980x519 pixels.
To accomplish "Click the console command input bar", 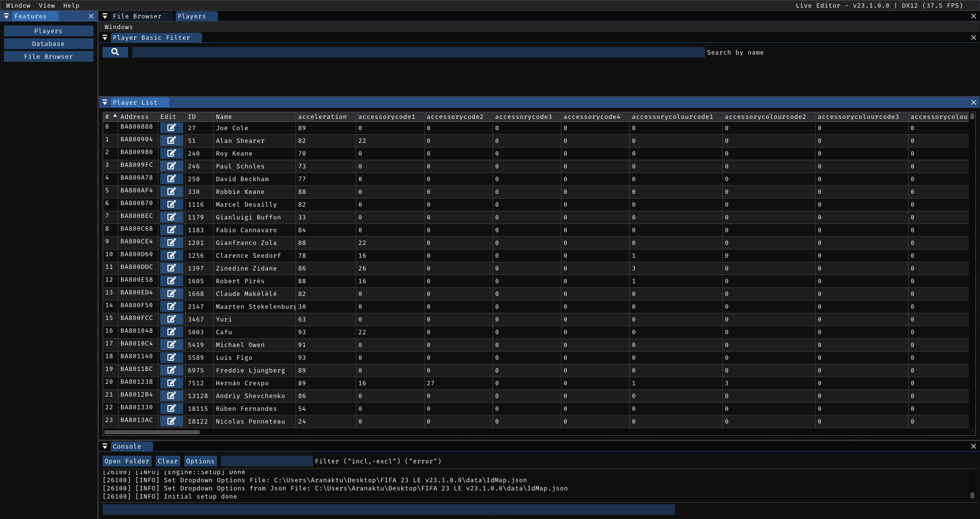I will pyautogui.click(x=389, y=509).
